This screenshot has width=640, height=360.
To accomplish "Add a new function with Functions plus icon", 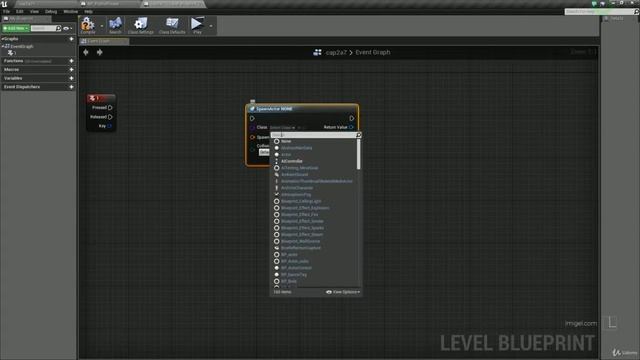I will 71,61.
